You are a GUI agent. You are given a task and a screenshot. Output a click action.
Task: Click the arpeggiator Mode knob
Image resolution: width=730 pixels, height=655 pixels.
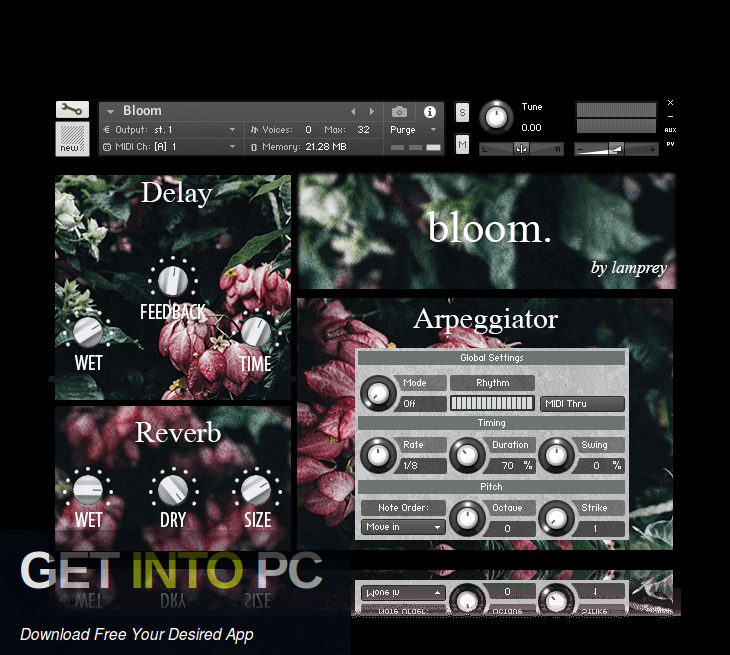(378, 393)
